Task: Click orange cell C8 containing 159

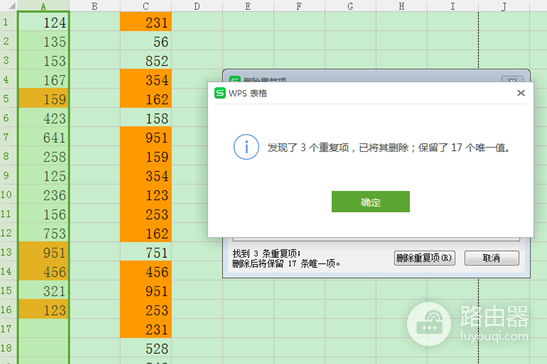Action: click(146, 156)
